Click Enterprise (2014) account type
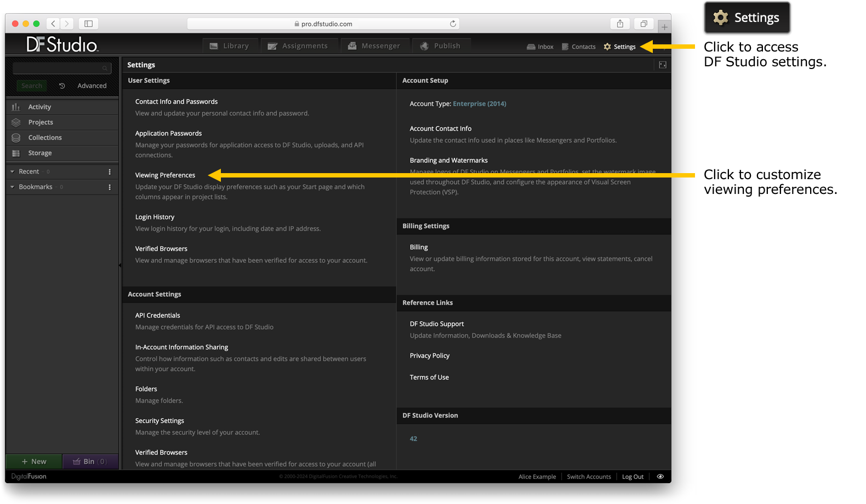Viewport: 866px width, 504px height. 480,104
